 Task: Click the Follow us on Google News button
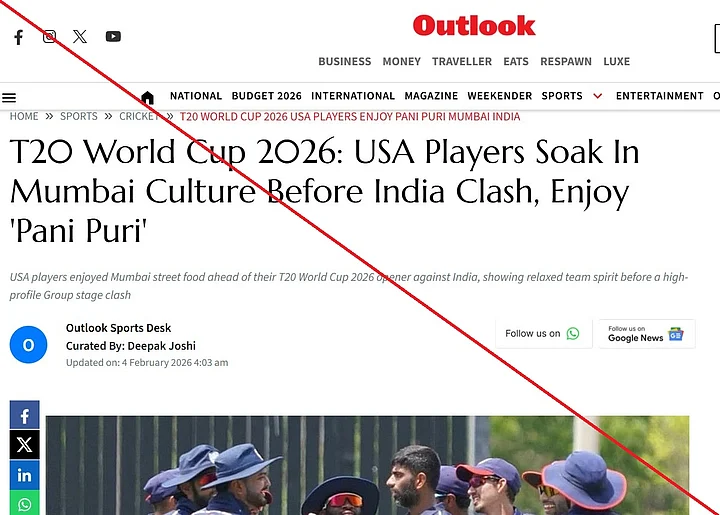click(647, 334)
